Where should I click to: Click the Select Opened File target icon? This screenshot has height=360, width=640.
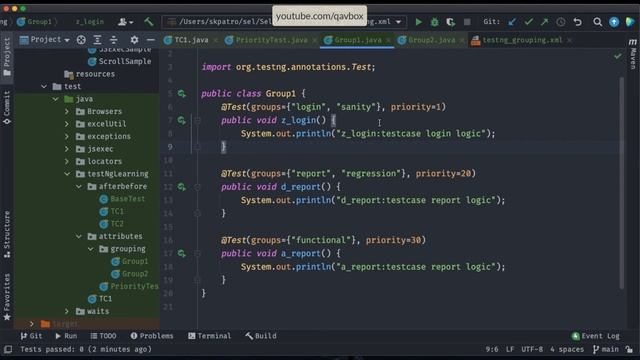[x=81, y=40]
